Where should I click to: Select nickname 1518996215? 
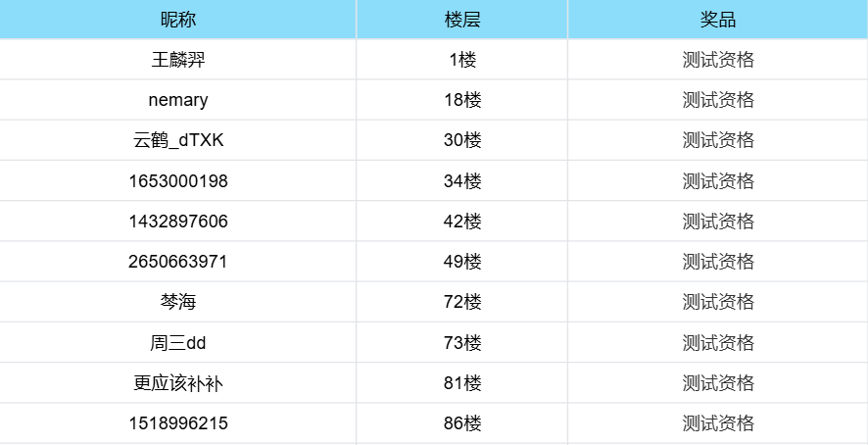click(x=177, y=423)
